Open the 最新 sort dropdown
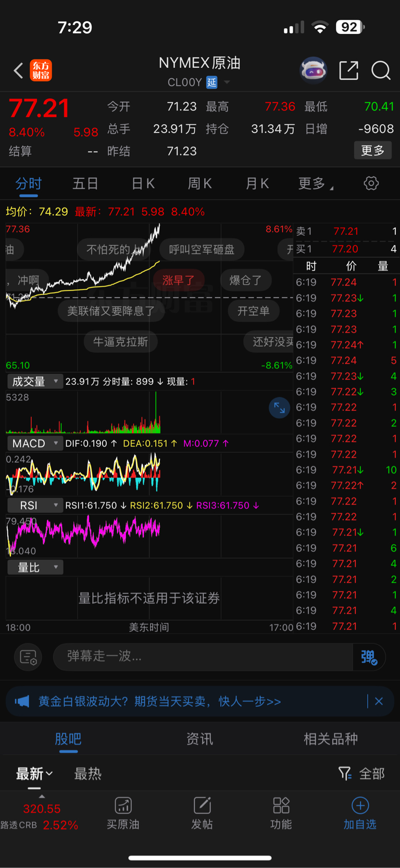This screenshot has width=400, height=868. [x=34, y=774]
